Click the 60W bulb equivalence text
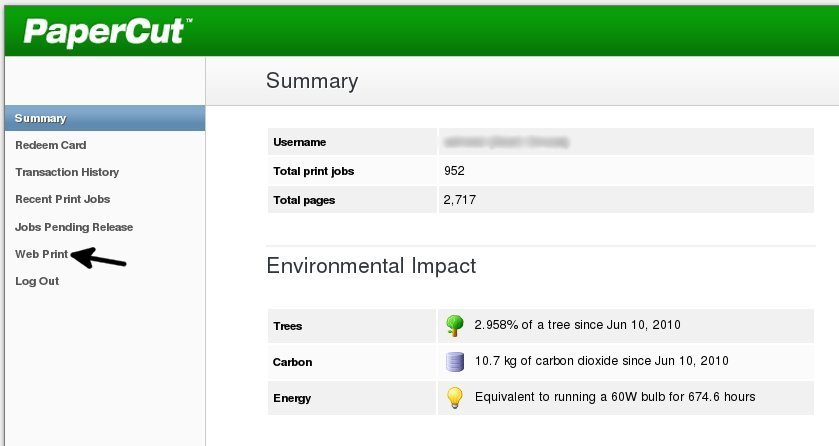The height and width of the screenshot is (446, 839). pos(615,397)
